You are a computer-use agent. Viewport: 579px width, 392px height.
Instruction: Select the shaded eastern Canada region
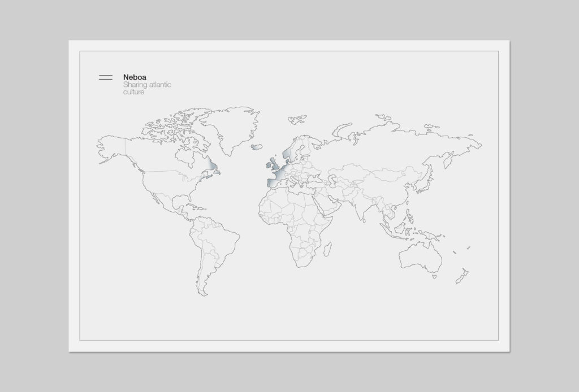click(x=212, y=167)
